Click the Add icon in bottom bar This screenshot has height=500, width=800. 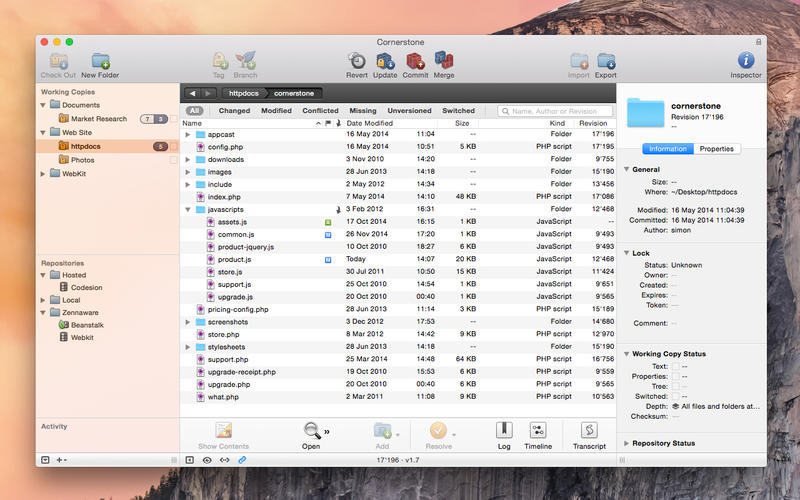(383, 431)
